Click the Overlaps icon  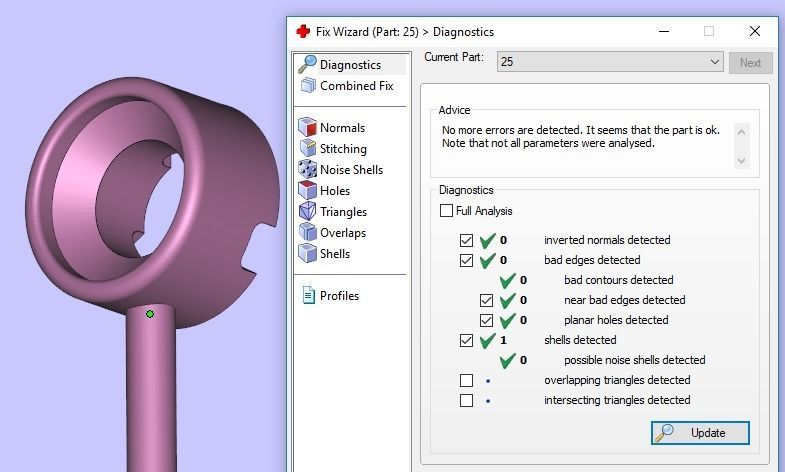(x=307, y=232)
